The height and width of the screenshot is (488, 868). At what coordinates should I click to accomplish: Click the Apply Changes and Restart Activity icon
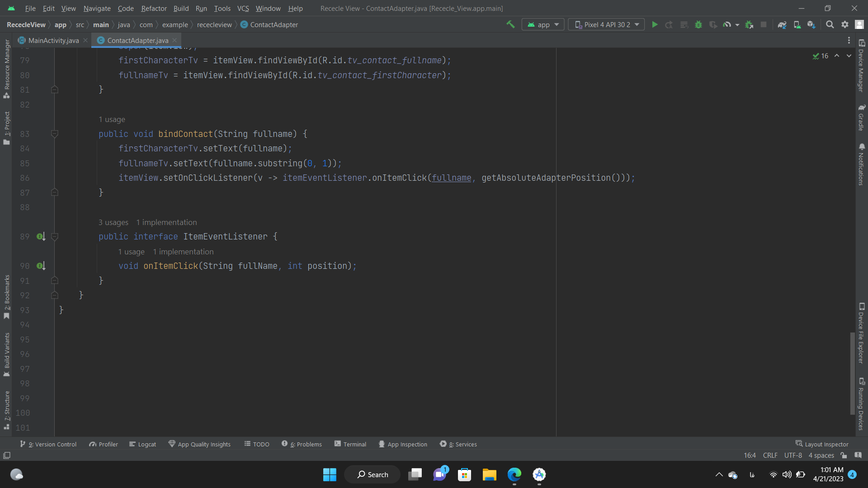pyautogui.click(x=669, y=24)
